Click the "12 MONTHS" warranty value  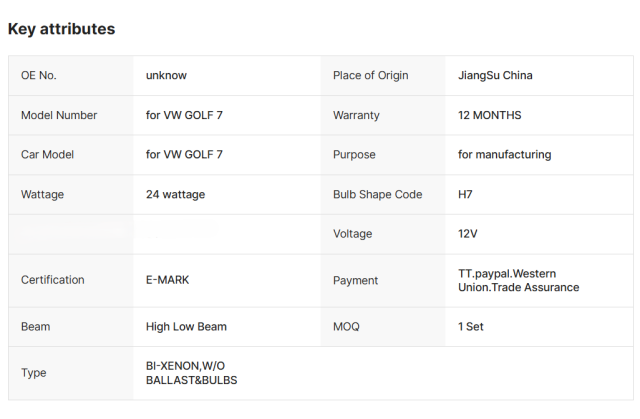coord(489,115)
